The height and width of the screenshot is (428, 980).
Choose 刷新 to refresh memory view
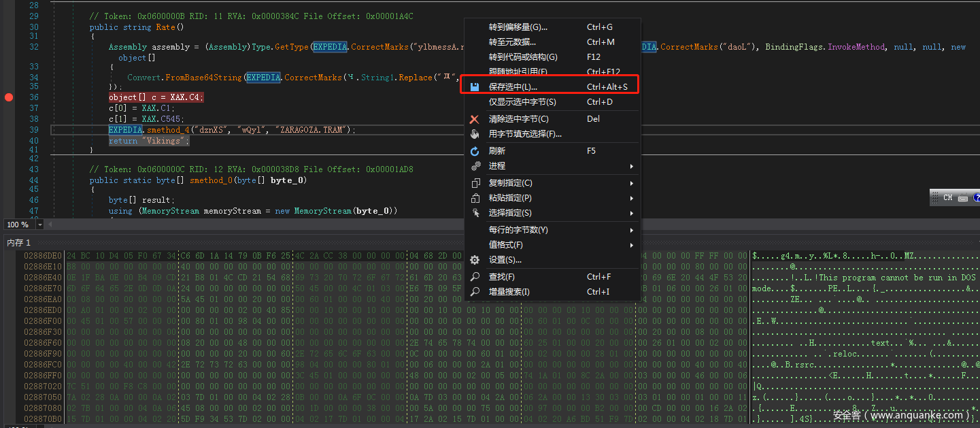coord(552,151)
